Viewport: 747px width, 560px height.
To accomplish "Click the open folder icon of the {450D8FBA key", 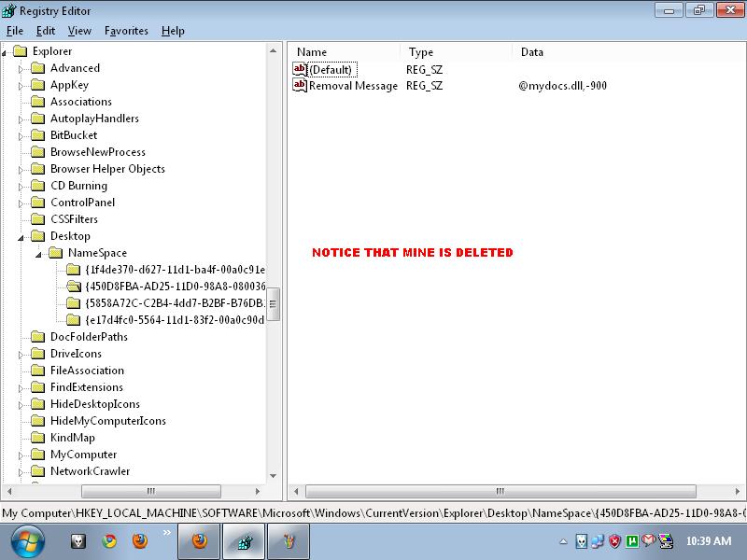I will click(74, 287).
